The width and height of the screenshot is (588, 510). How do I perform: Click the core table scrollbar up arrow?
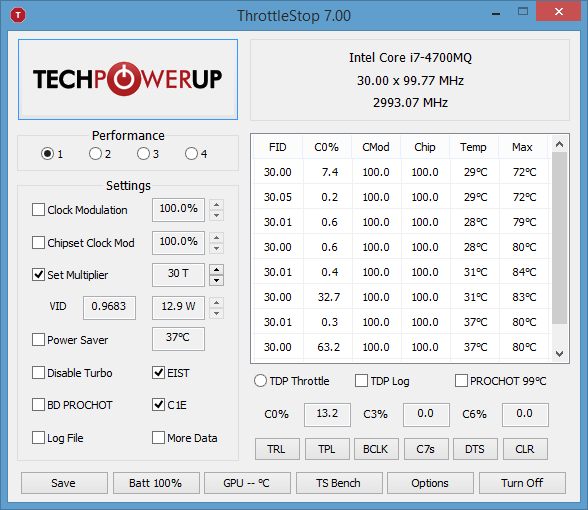[x=560, y=144]
